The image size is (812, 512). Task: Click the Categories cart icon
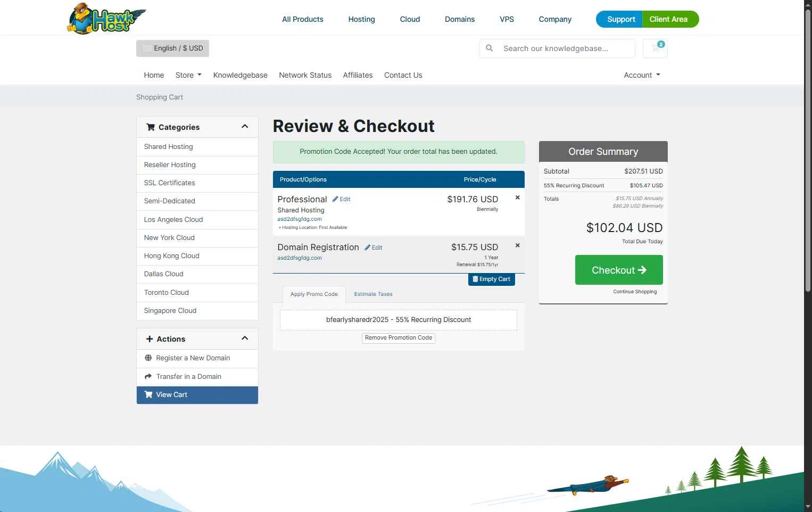click(151, 127)
